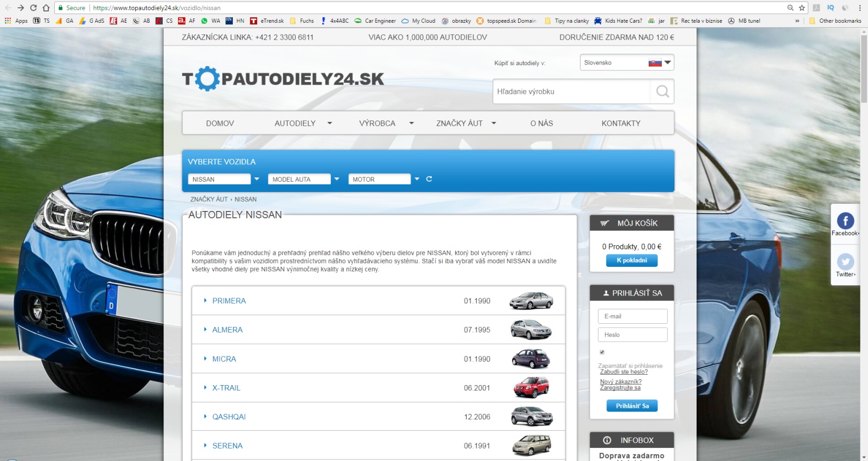Open the MB tunel bookmark
Screen dimensions: 868x461
(744, 21)
